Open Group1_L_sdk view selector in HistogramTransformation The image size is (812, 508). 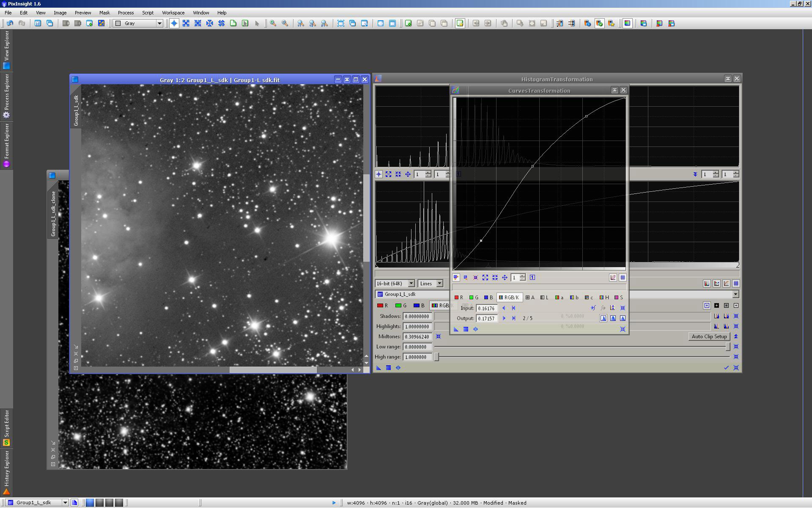pyautogui.click(x=735, y=295)
